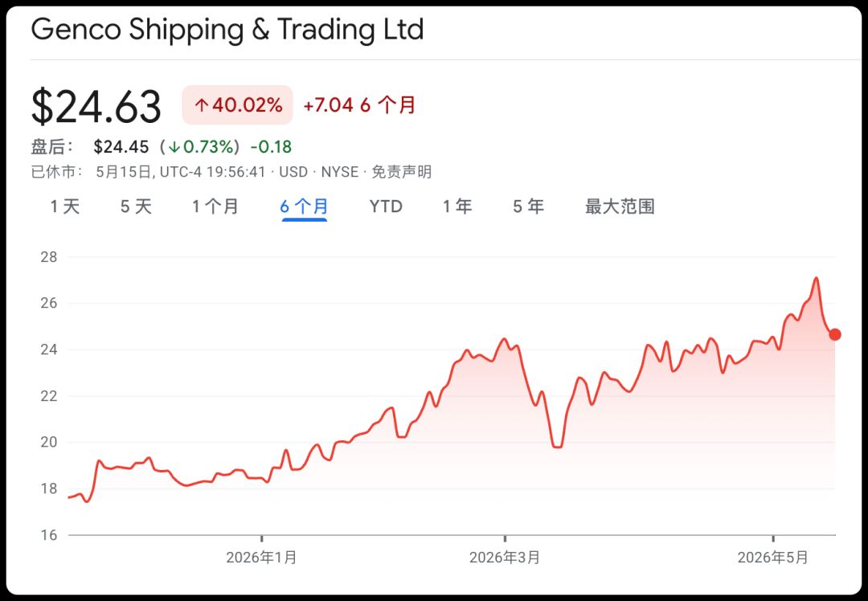This screenshot has width=868, height=601.
Task: Click the red current price dot on chart
Action: pyautogui.click(x=835, y=334)
